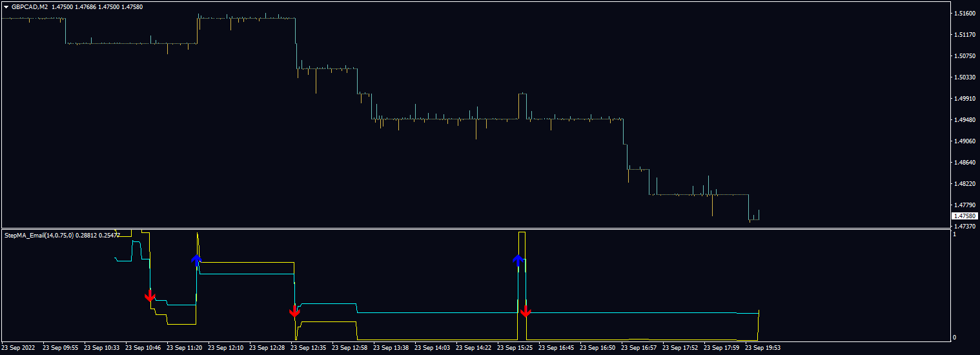
Task: Select the red down arrow right after 15:25
Action: (526, 311)
